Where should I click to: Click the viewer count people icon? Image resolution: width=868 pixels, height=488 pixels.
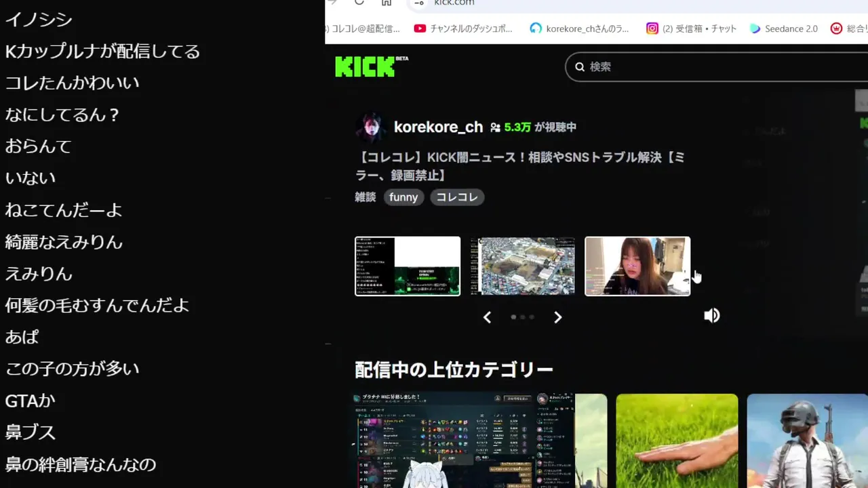tap(495, 127)
